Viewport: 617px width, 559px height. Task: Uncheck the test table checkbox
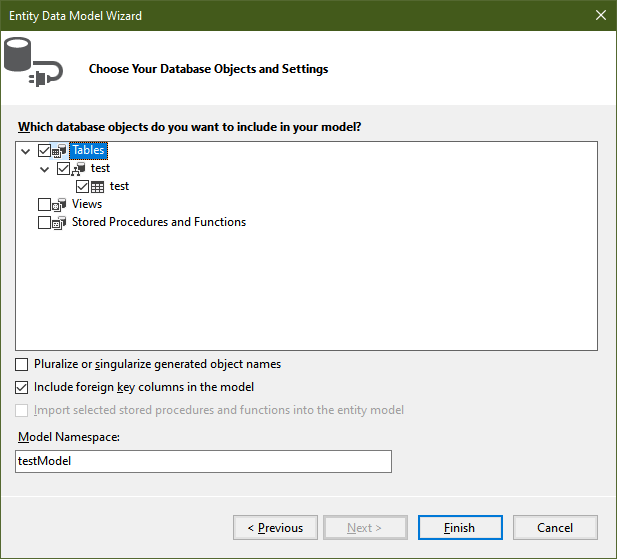[x=82, y=187]
